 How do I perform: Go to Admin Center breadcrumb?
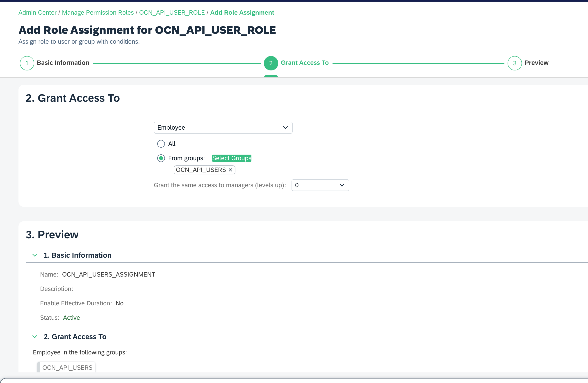click(x=38, y=12)
